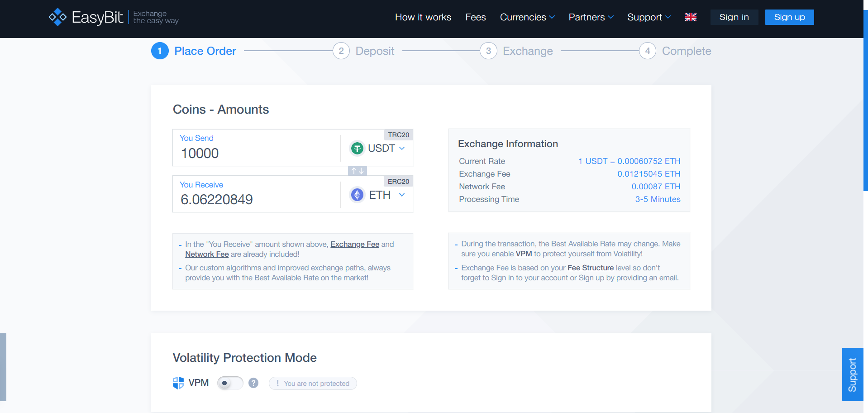Expand the USDT currency dropdown

pyautogui.click(x=402, y=148)
